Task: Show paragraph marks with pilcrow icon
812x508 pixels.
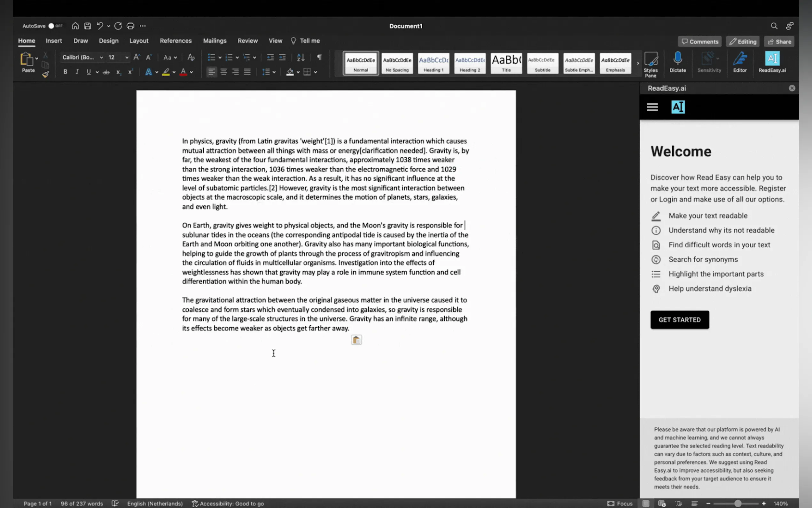Action: pos(319,58)
